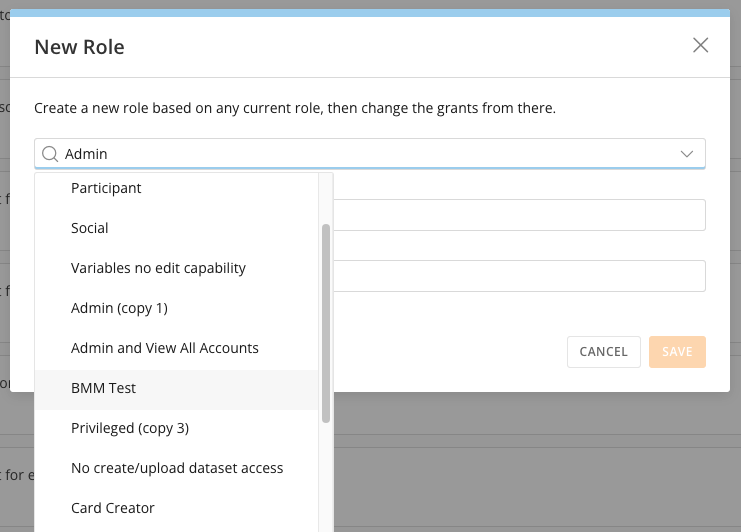Click the first text field below dropdown
741x532 pixels.
518,215
